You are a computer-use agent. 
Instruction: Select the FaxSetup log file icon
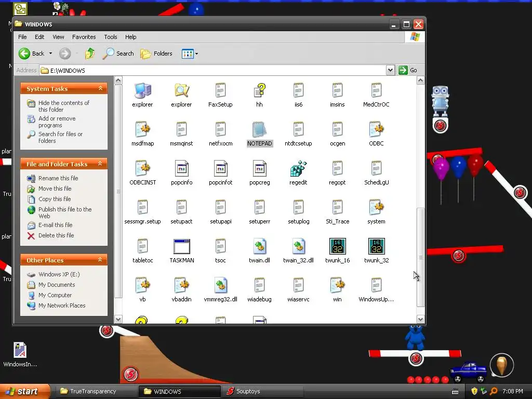[220, 90]
